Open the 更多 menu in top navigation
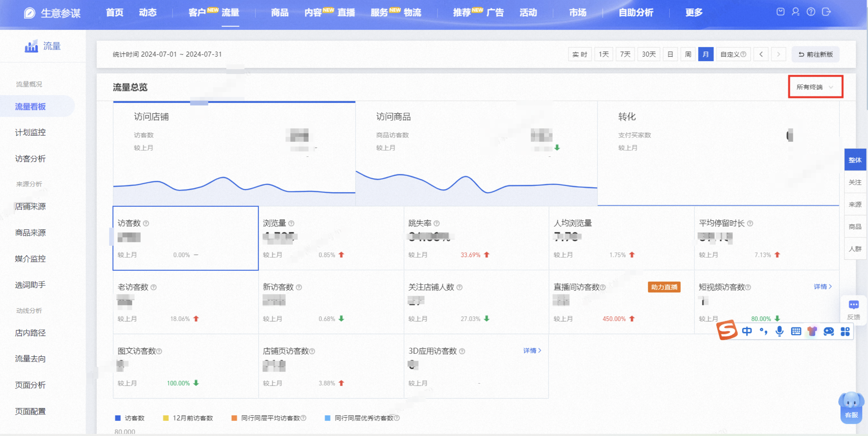The width and height of the screenshot is (868, 436). point(694,13)
